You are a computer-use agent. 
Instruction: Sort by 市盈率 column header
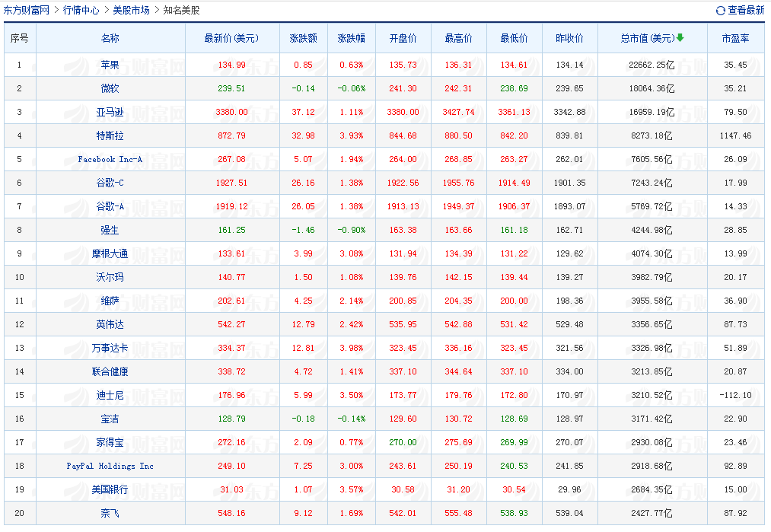click(x=735, y=38)
